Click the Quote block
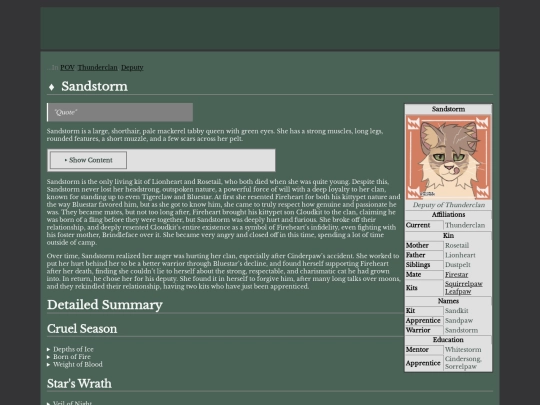Screen dimensions: 540x405 (120, 112)
